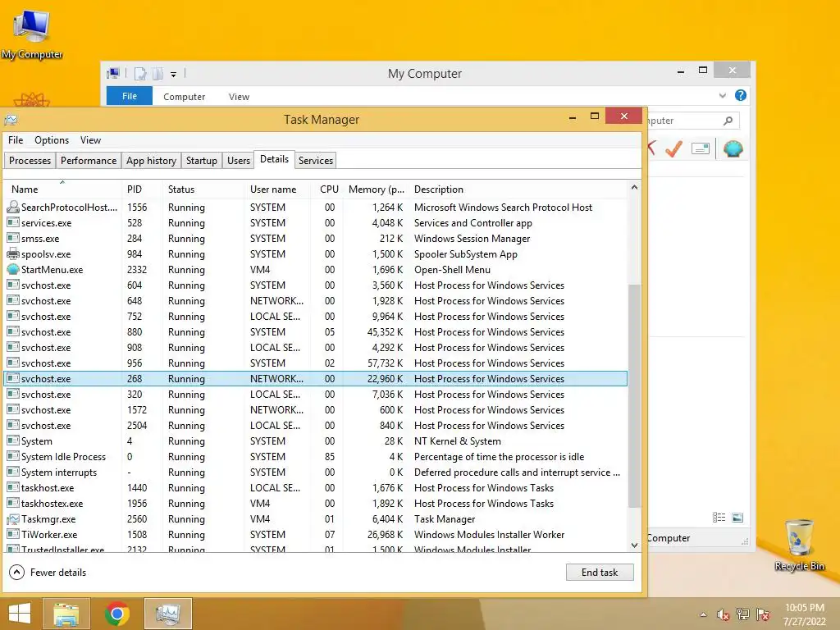
Task: Click the Task Manager taskbar icon
Action: [x=167, y=614]
